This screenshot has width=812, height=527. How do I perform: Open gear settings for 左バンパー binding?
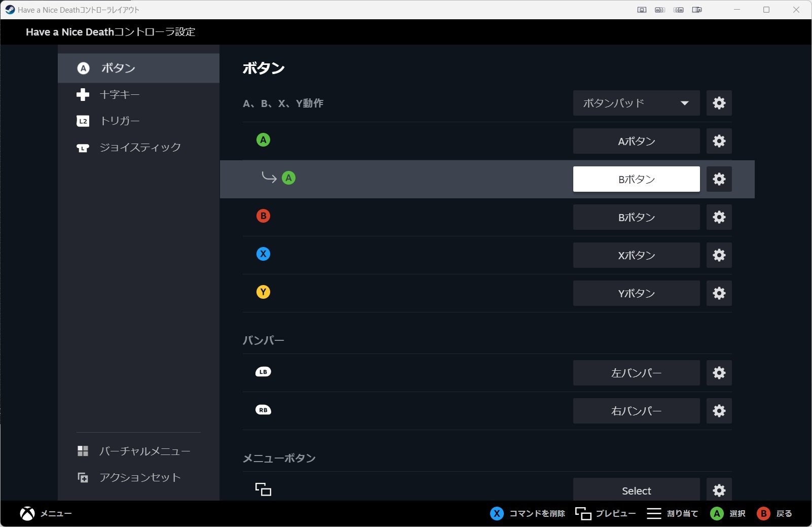pos(719,373)
